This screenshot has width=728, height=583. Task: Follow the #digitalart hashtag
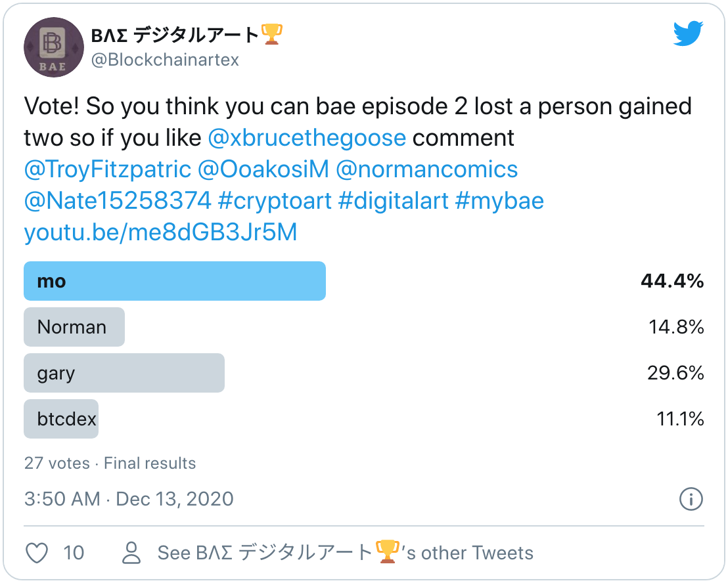394,201
